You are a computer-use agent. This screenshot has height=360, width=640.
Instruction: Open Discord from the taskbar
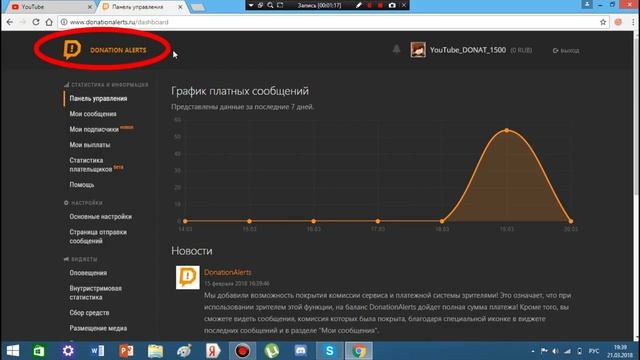coord(300,351)
